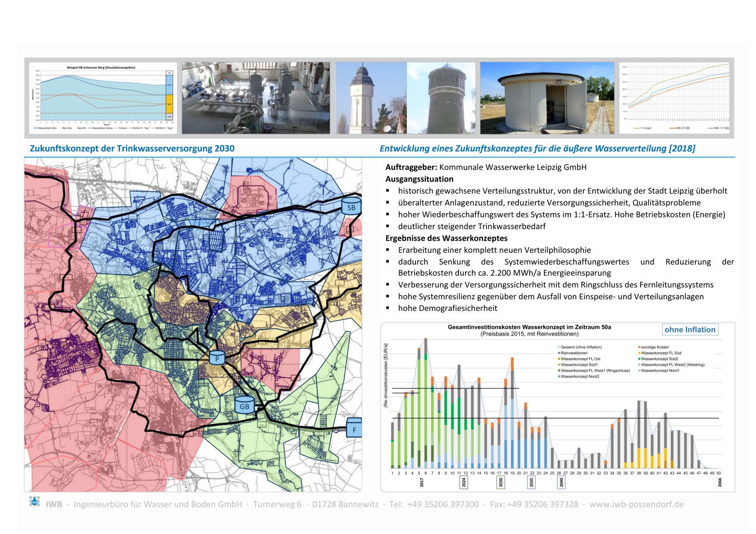Image resolution: width=756 pixels, height=534 pixels.
Task: Click the 2035 year marker below chart
Action: (x=531, y=482)
